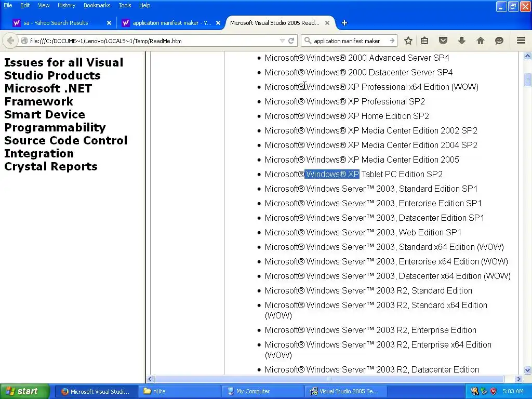532x399 pixels.
Task: Click the search field 'application manifest maker'
Action: 350,41
